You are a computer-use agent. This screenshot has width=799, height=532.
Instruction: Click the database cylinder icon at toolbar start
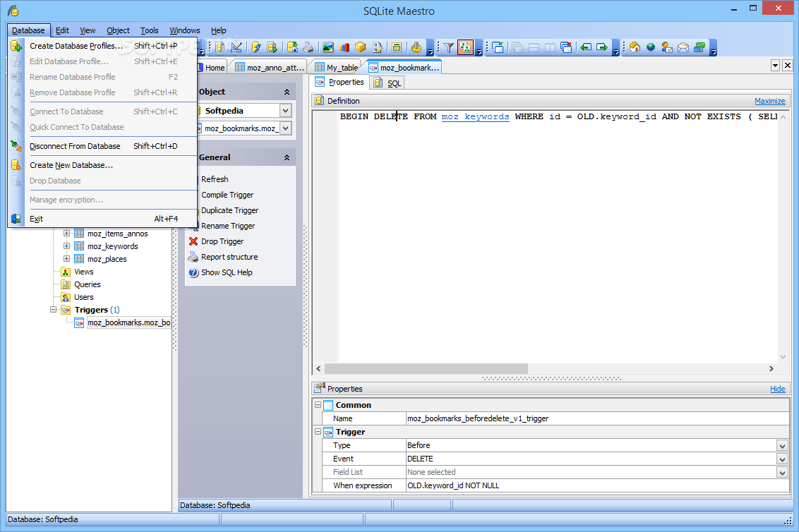click(x=220, y=47)
